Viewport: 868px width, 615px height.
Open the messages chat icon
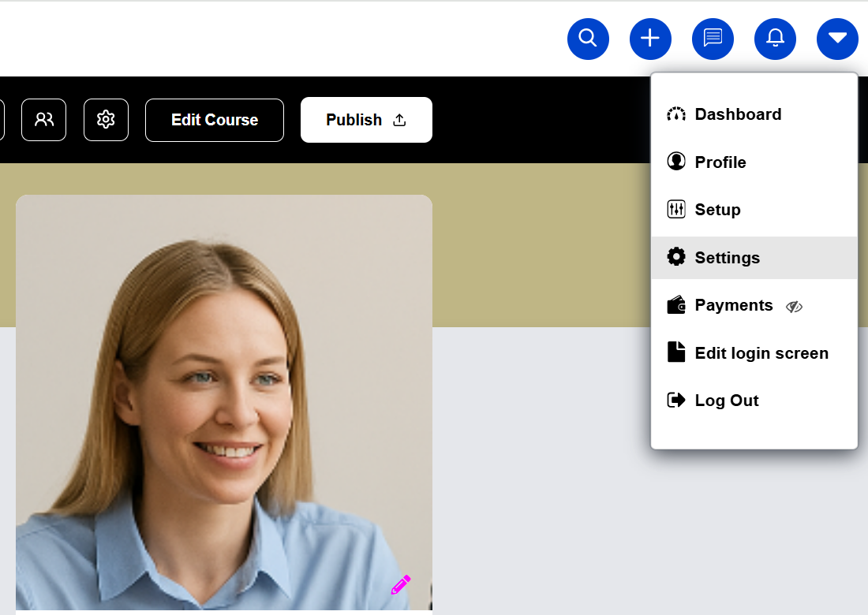(713, 39)
